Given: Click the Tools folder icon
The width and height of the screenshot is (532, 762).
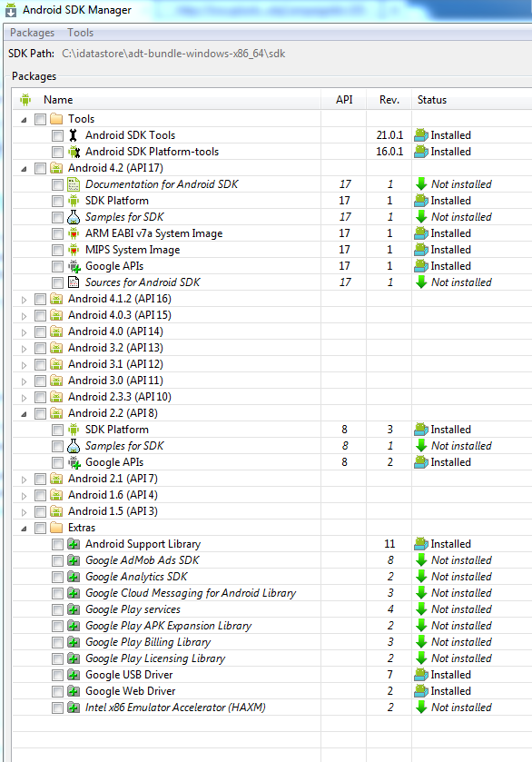Looking at the screenshot, I should click(56, 119).
